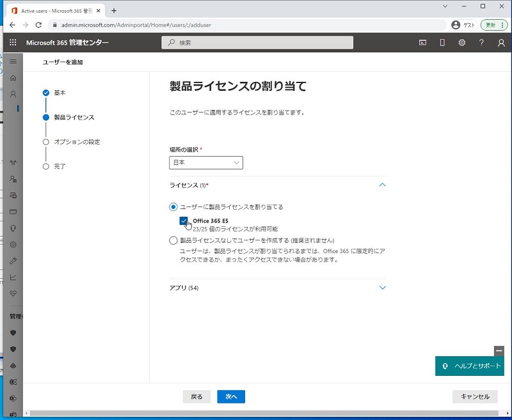Open Teams & groups sidebar icon
This screenshot has width=512, height=420.
[x=13, y=163]
